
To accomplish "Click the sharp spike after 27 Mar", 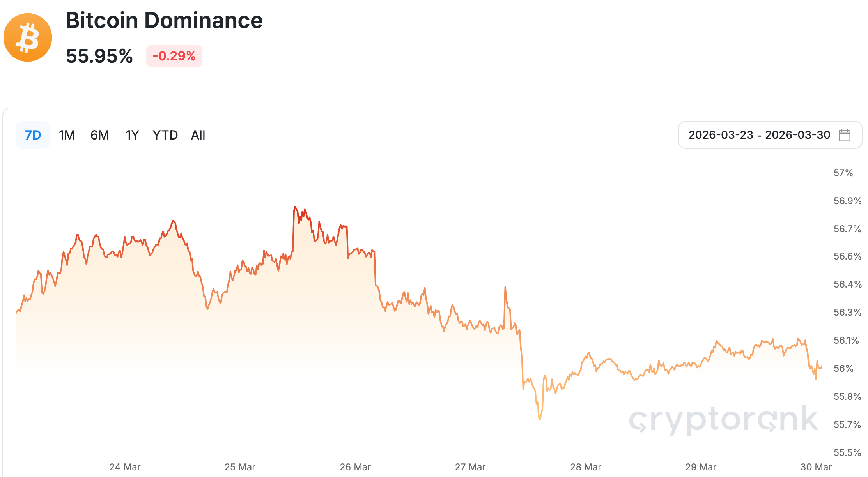I will coord(505,288).
